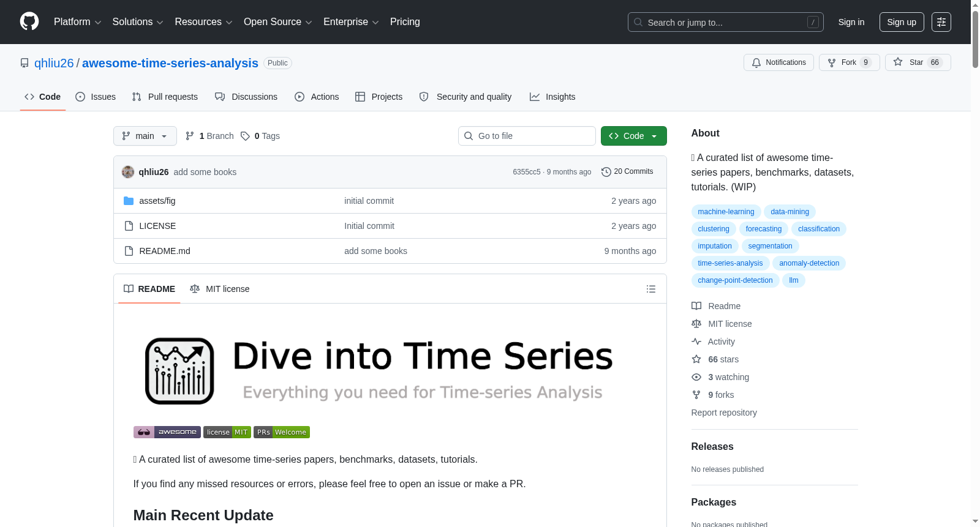Click the graph icon in the Insights tab
The width and height of the screenshot is (980, 527).
click(x=535, y=97)
